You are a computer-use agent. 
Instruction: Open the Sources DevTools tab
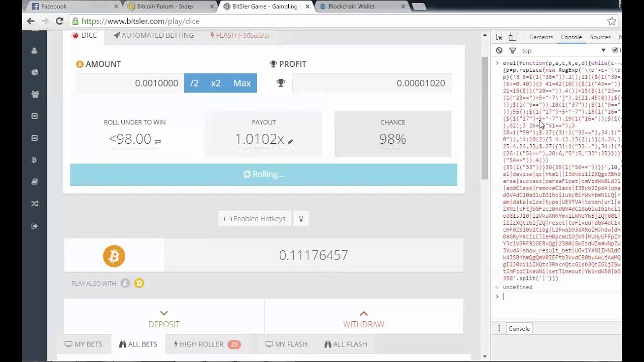[600, 37]
